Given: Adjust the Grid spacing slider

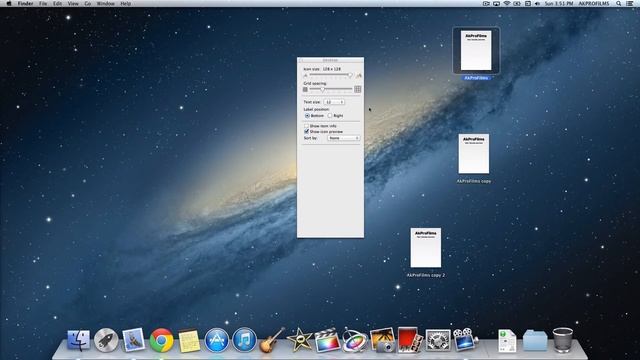Looking at the screenshot, I should [x=331, y=89].
